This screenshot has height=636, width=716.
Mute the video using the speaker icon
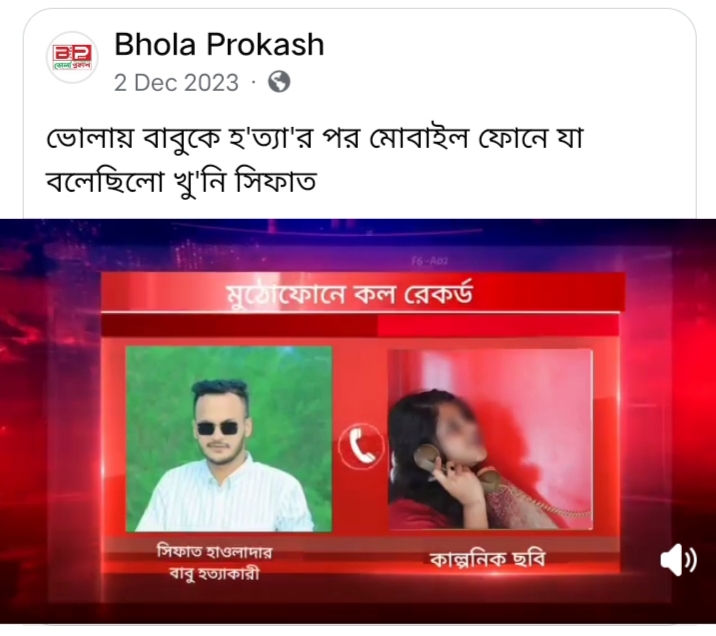pos(678,560)
